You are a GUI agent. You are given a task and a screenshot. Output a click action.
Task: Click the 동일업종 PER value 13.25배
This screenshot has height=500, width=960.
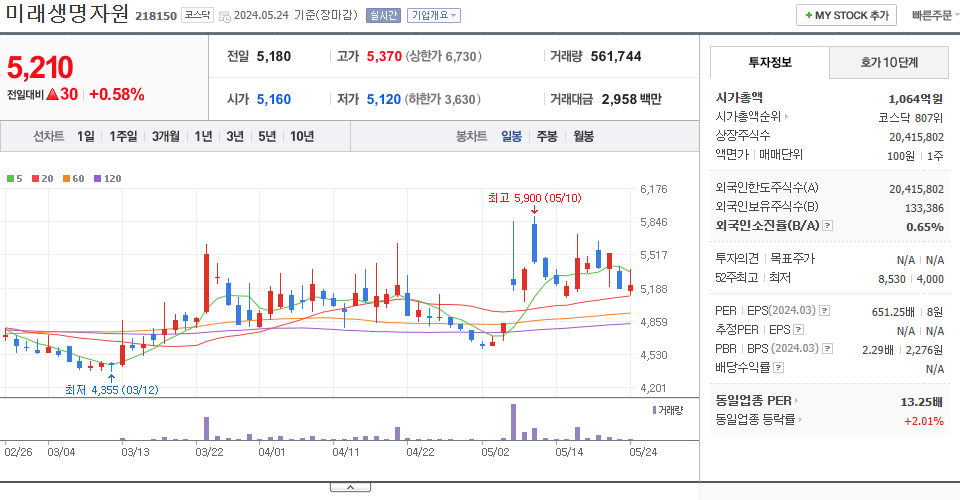click(x=921, y=402)
